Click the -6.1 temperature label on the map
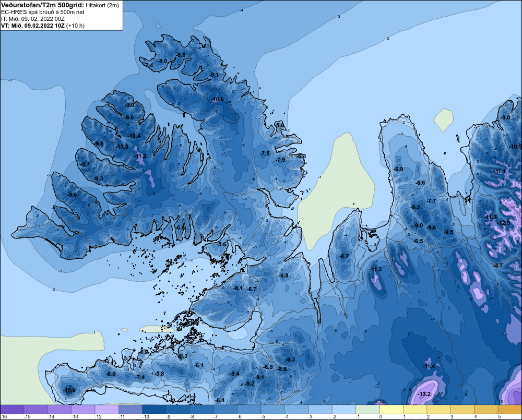 pos(198,365)
